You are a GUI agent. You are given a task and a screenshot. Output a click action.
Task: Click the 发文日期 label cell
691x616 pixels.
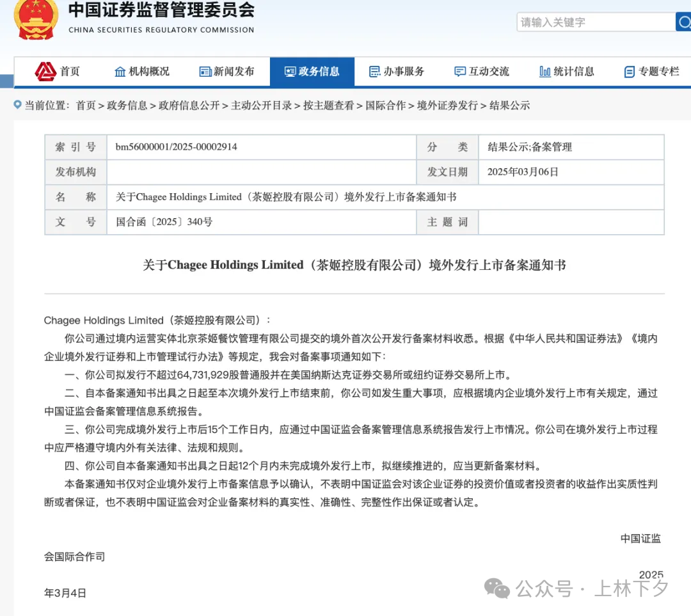point(447,172)
